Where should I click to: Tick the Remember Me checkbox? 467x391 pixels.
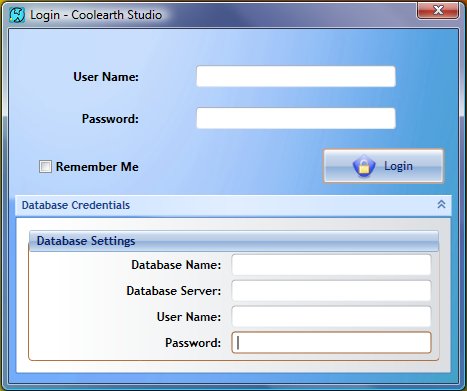[45, 166]
